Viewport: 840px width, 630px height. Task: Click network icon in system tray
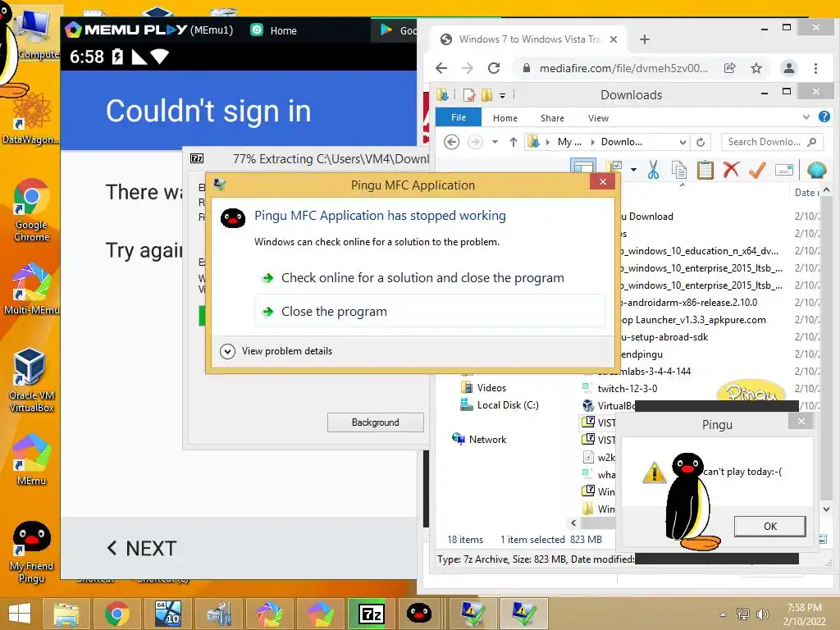[x=742, y=614]
